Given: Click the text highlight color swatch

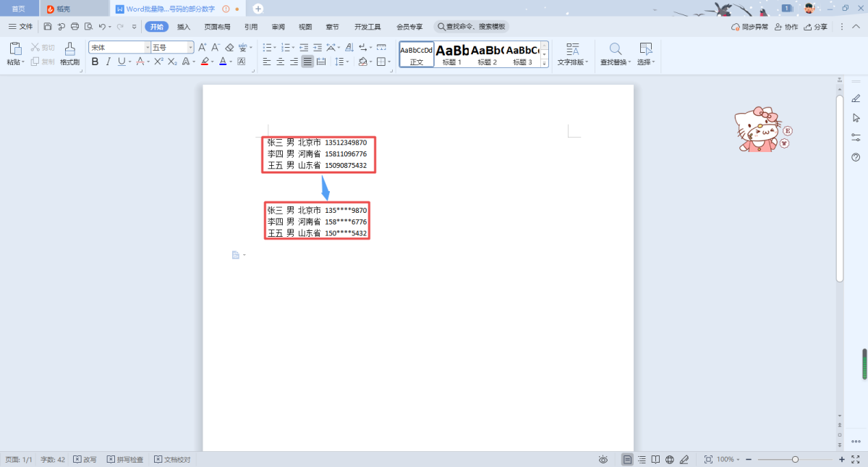Looking at the screenshot, I should click(205, 62).
